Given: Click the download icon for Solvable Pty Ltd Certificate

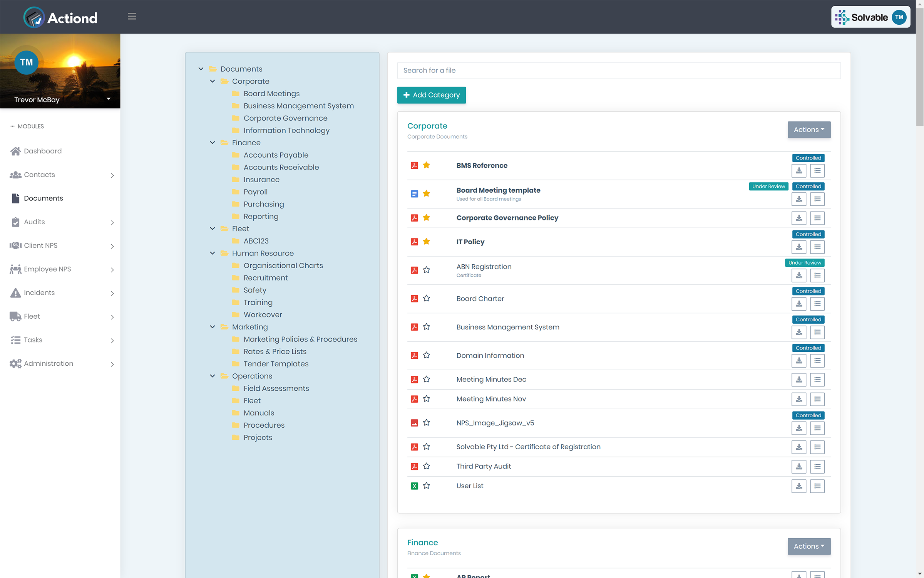Looking at the screenshot, I should point(799,447).
